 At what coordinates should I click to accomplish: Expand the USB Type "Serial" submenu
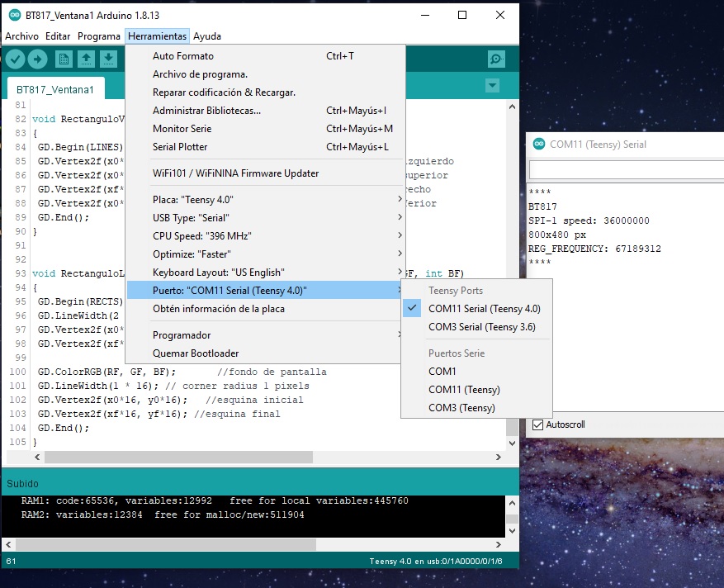(266, 217)
